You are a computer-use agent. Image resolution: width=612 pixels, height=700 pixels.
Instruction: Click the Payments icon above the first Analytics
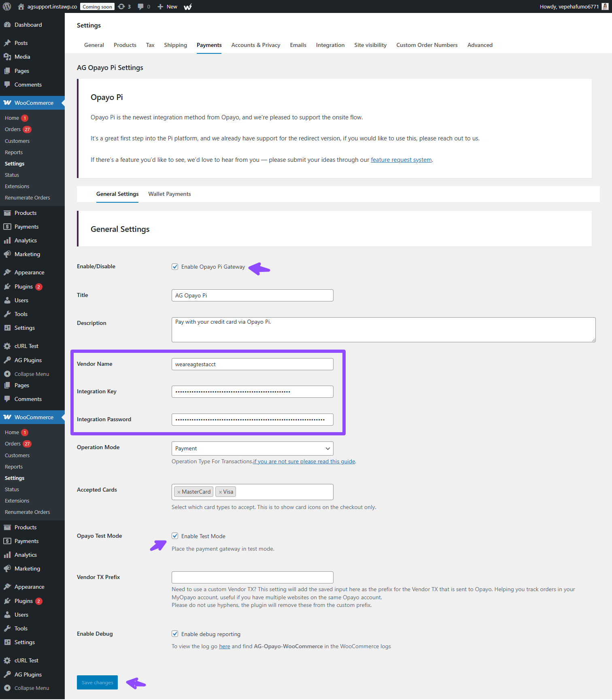[x=7, y=227]
